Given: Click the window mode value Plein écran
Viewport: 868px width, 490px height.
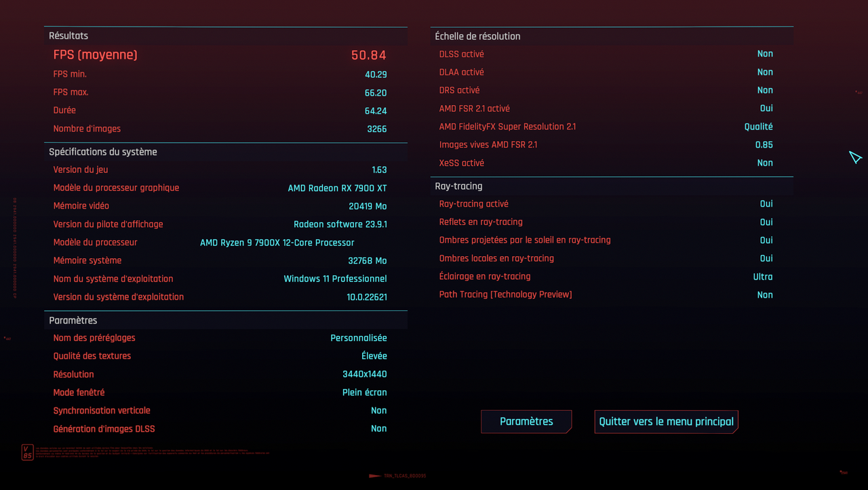Looking at the screenshot, I should [x=365, y=392].
